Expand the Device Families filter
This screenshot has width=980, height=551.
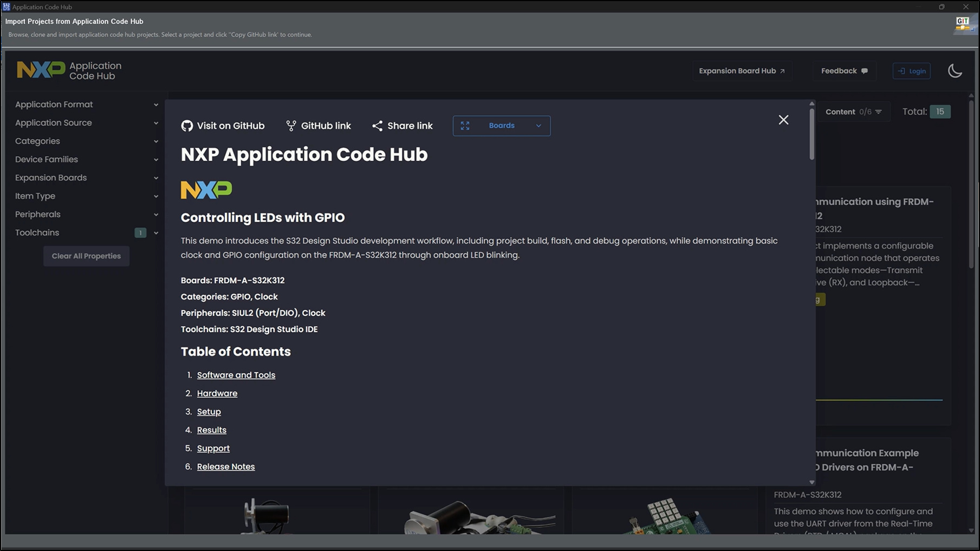click(x=87, y=159)
